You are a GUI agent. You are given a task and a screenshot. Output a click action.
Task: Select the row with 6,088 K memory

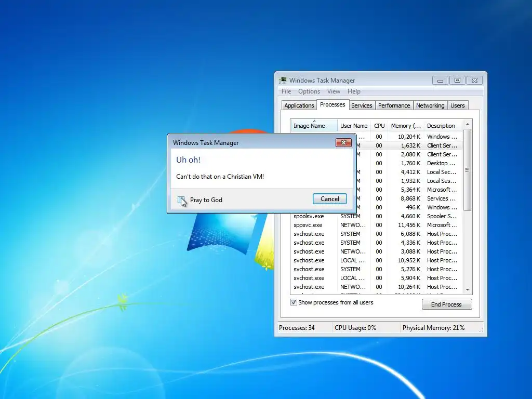(377, 234)
